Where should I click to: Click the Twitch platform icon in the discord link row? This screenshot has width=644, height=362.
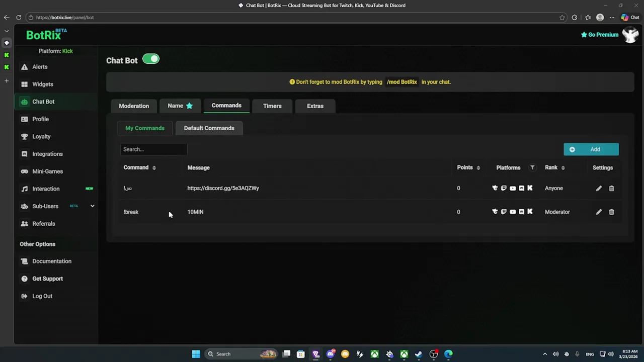tap(504, 188)
